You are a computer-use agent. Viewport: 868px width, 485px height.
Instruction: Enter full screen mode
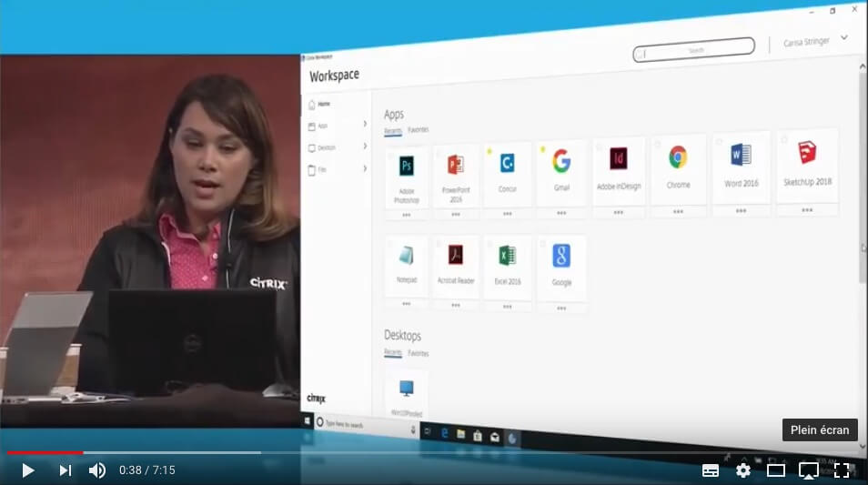click(842, 470)
